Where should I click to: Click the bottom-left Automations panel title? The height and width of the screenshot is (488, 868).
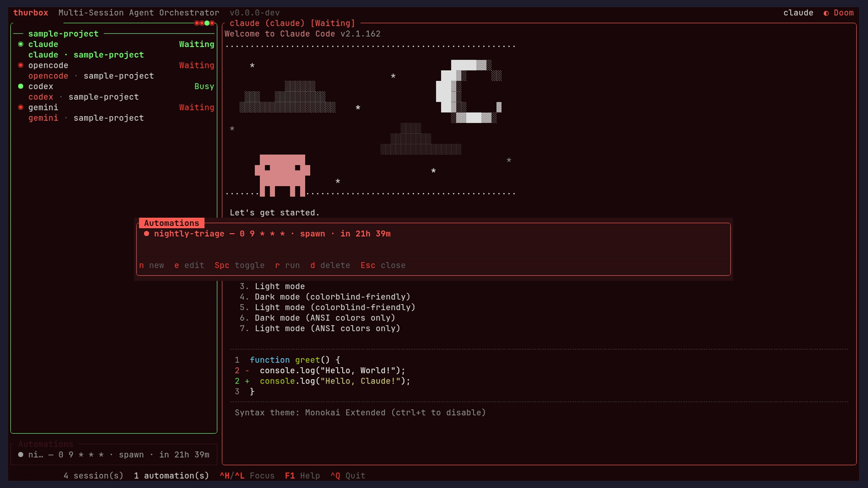pyautogui.click(x=46, y=445)
